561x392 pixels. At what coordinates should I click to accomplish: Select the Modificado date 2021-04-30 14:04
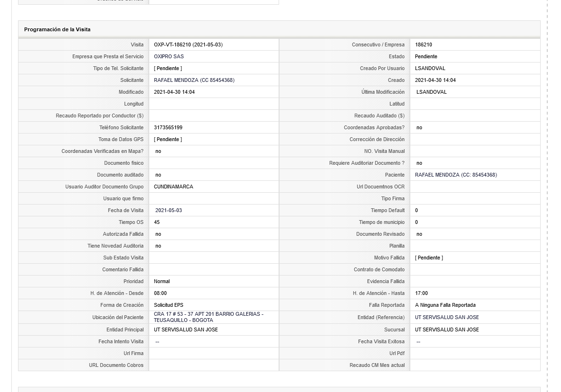(174, 92)
